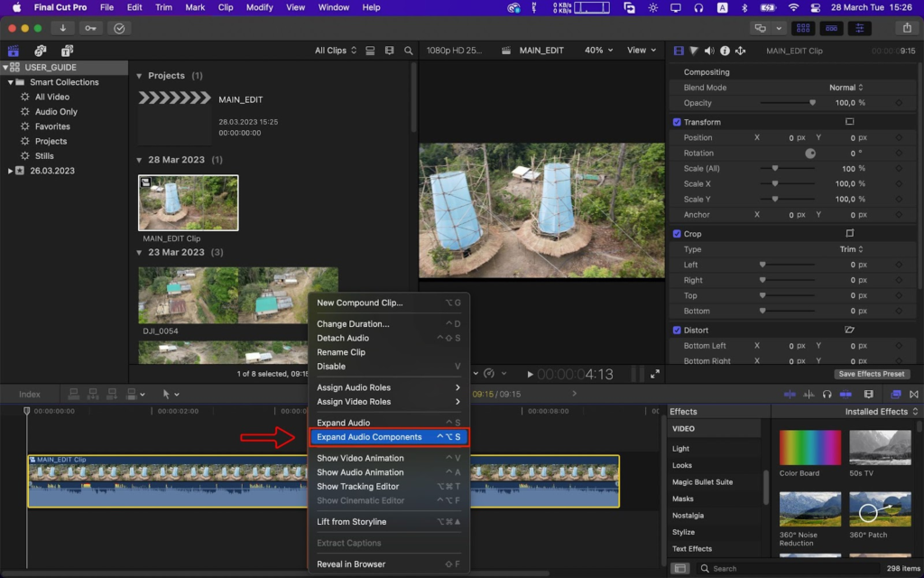This screenshot has height=578, width=924.
Task: Enter full-screen viewer playback
Action: [655, 374]
